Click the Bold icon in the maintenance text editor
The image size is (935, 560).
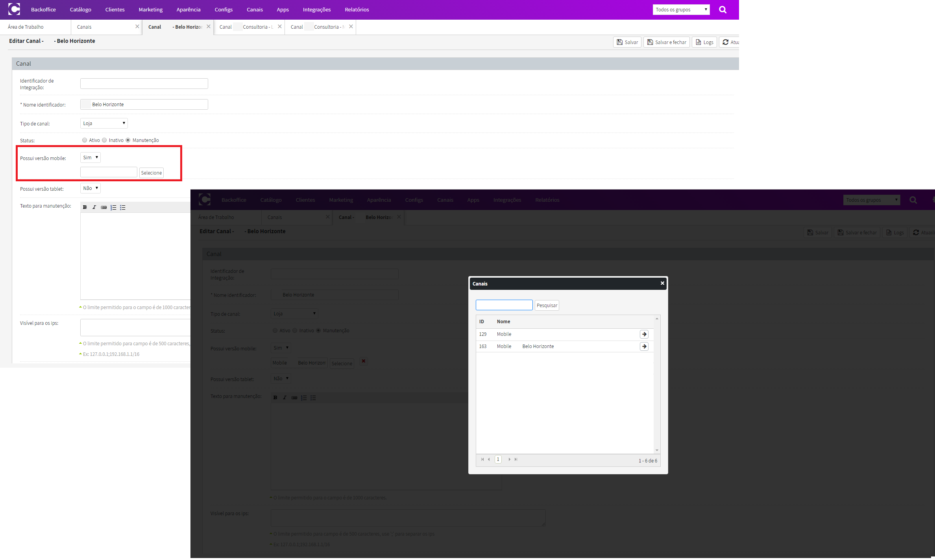[85, 207]
